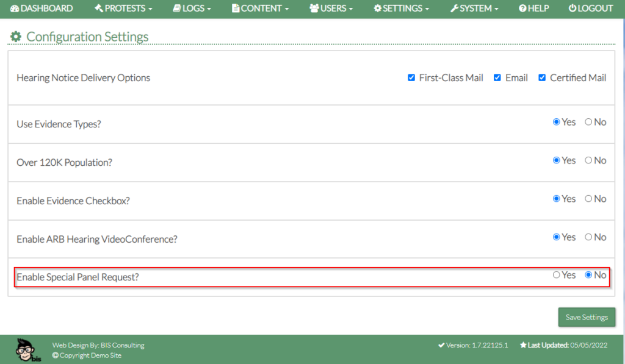Set Over 120K Population to No
Viewport: 625px width, 364px height.
coord(588,160)
